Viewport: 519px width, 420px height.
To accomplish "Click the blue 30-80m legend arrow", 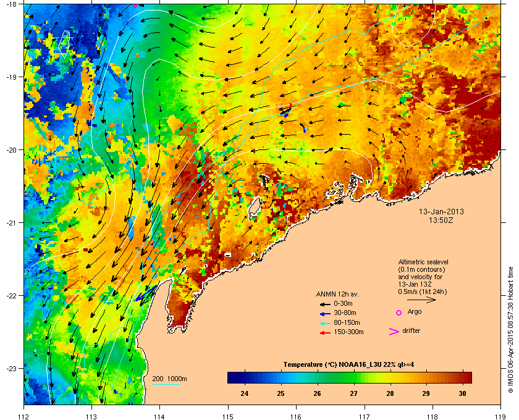I will point(325,313).
